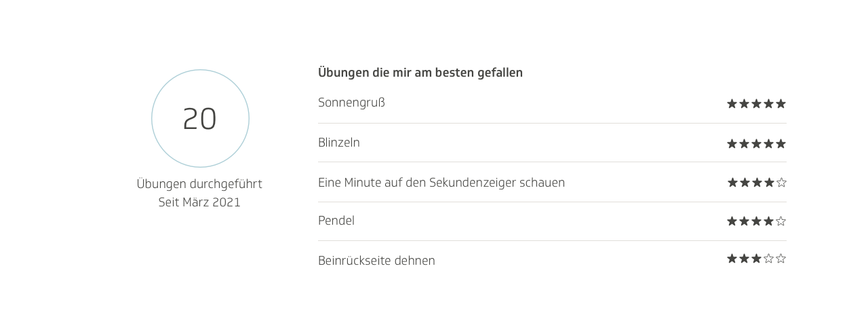Viewport: 868px width, 334px height.
Task: Click the empty fifth star for Pendel
Action: click(x=781, y=221)
